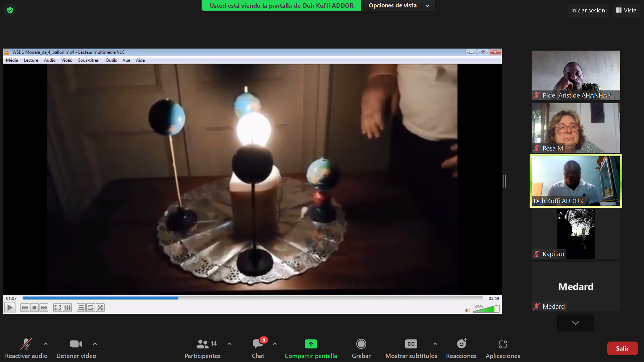The width and height of the screenshot is (644, 362).
Task: Open the Lecture menu in VLC
Action: pos(31,60)
